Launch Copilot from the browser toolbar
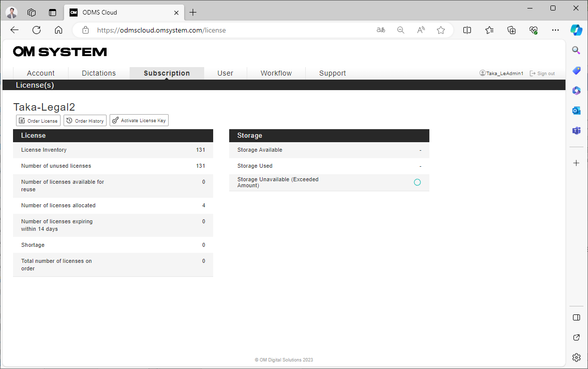 576,30
